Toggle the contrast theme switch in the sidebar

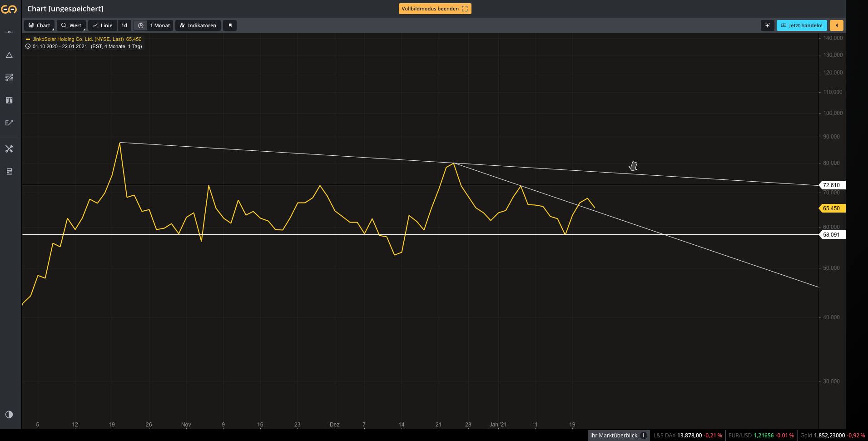click(x=9, y=414)
